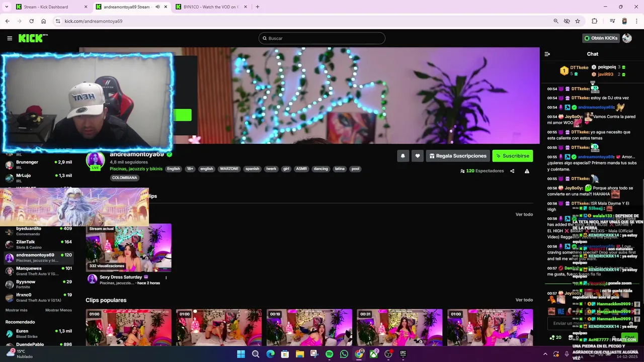
Task: Open the Kick hamburger menu
Action: coord(10,38)
